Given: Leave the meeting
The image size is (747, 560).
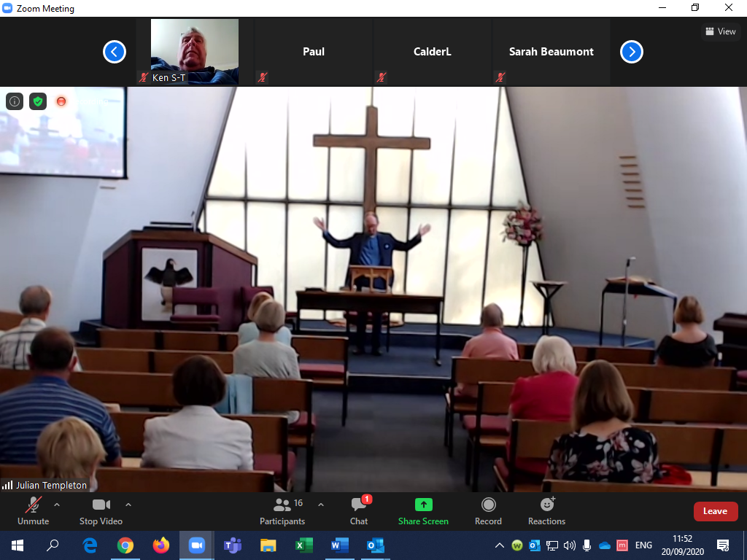Looking at the screenshot, I should 715,511.
